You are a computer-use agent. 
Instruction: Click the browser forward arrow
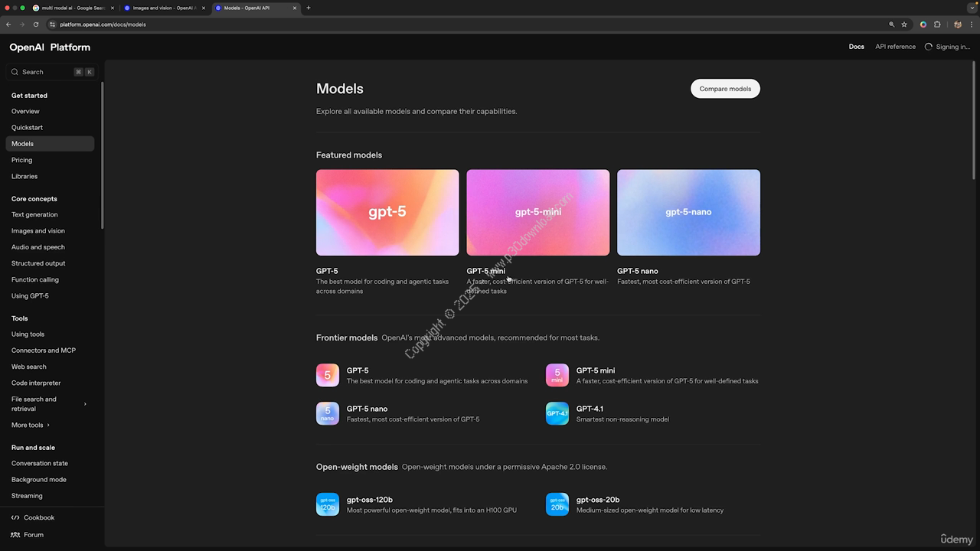coord(21,24)
